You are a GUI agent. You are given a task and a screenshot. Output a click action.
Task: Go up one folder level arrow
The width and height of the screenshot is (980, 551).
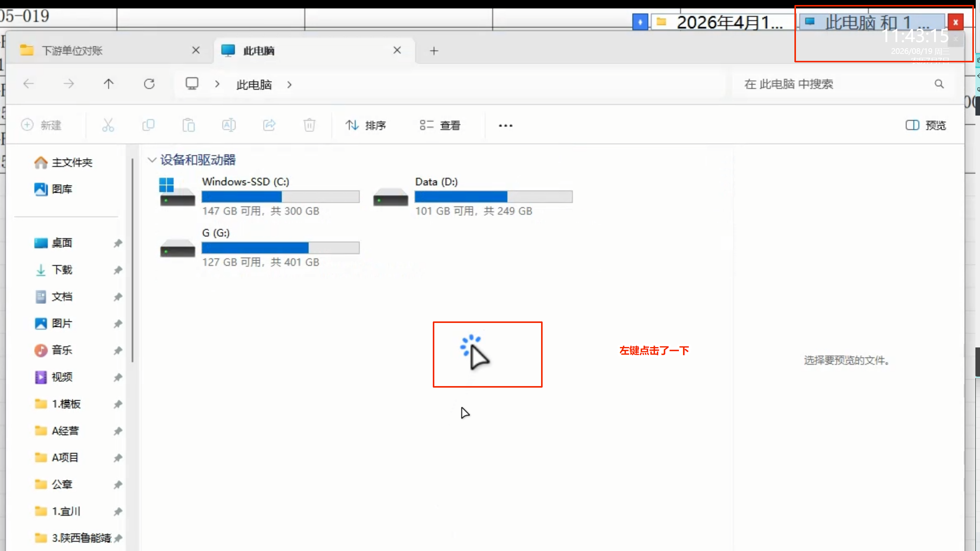pyautogui.click(x=109, y=84)
